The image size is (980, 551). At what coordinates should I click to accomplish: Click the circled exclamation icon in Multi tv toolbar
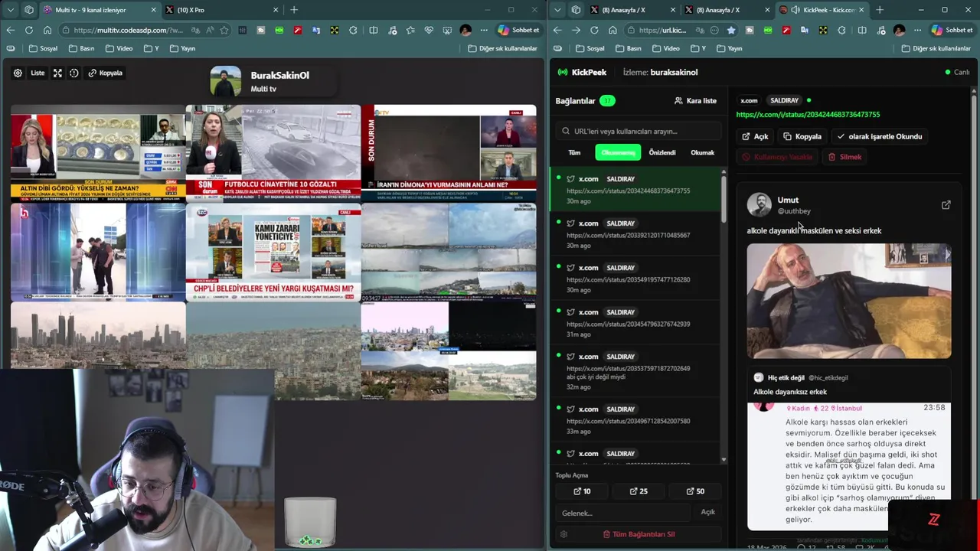point(74,73)
